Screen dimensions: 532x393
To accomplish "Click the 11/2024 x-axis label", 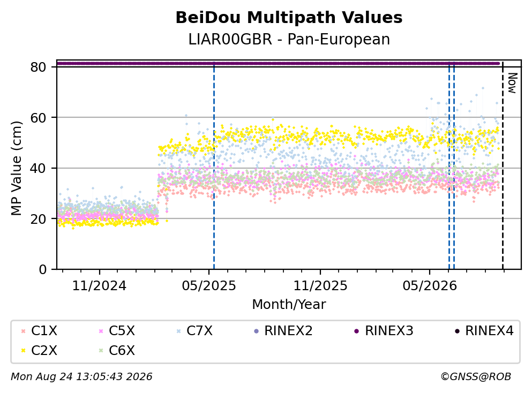I will tap(99, 286).
